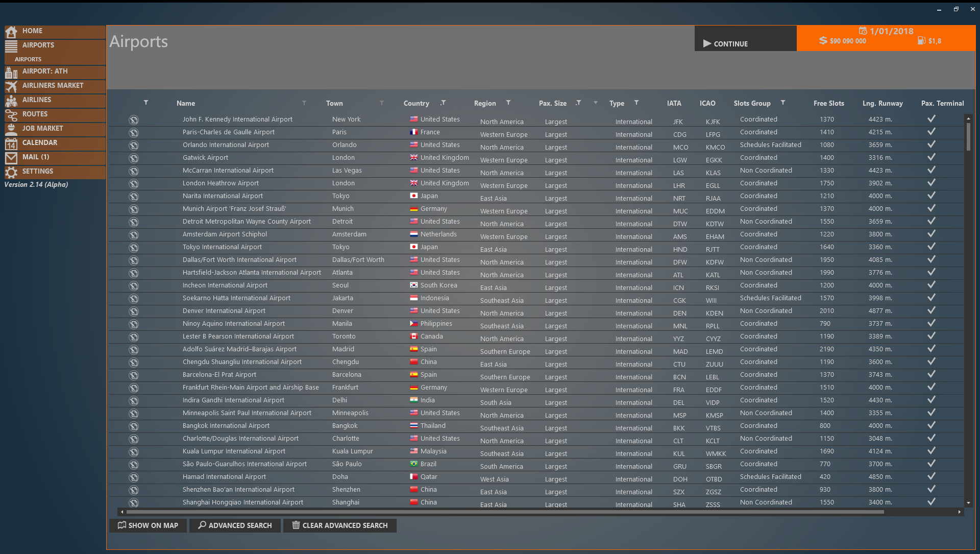
Task: Click the vertical scrollbar thumb of the table
Action: [968, 136]
